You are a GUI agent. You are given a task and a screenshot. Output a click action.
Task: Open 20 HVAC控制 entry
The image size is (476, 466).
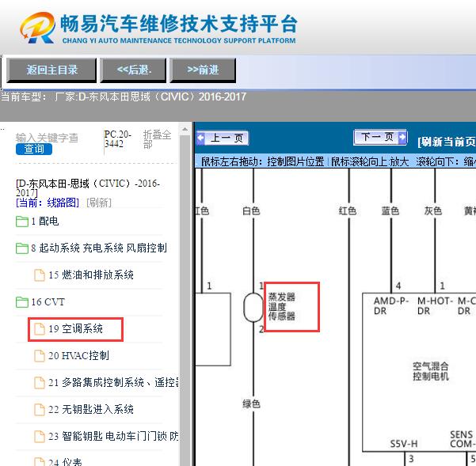78,356
